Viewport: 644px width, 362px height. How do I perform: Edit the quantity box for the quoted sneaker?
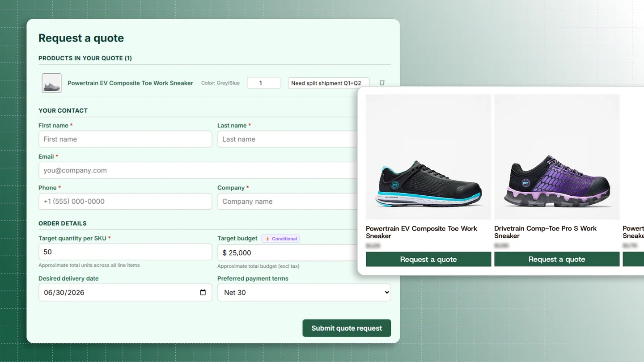point(264,83)
